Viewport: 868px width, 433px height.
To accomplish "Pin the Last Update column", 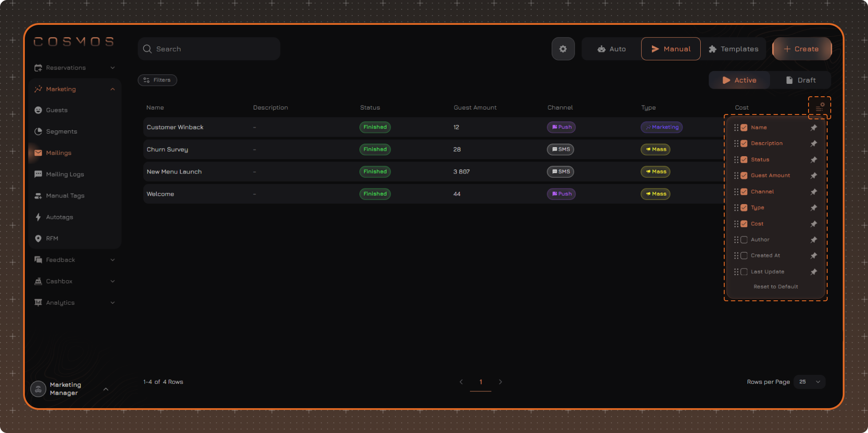I will (x=813, y=272).
